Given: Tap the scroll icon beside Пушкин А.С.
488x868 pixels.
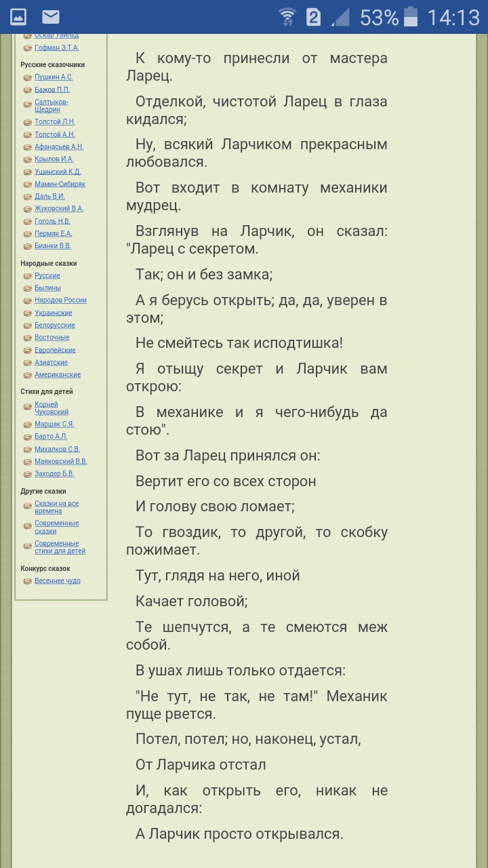Looking at the screenshot, I should pyautogui.click(x=27, y=77).
